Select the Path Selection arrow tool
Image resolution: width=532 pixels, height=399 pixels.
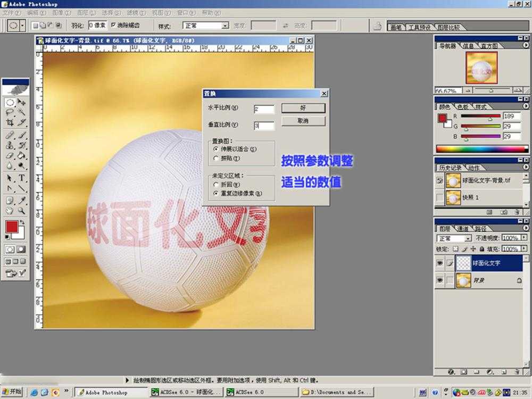(10, 178)
